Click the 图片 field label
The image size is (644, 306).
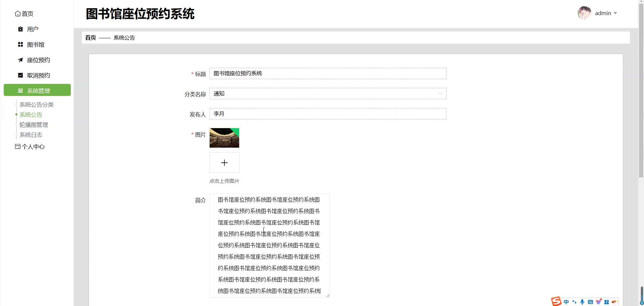[201, 135]
